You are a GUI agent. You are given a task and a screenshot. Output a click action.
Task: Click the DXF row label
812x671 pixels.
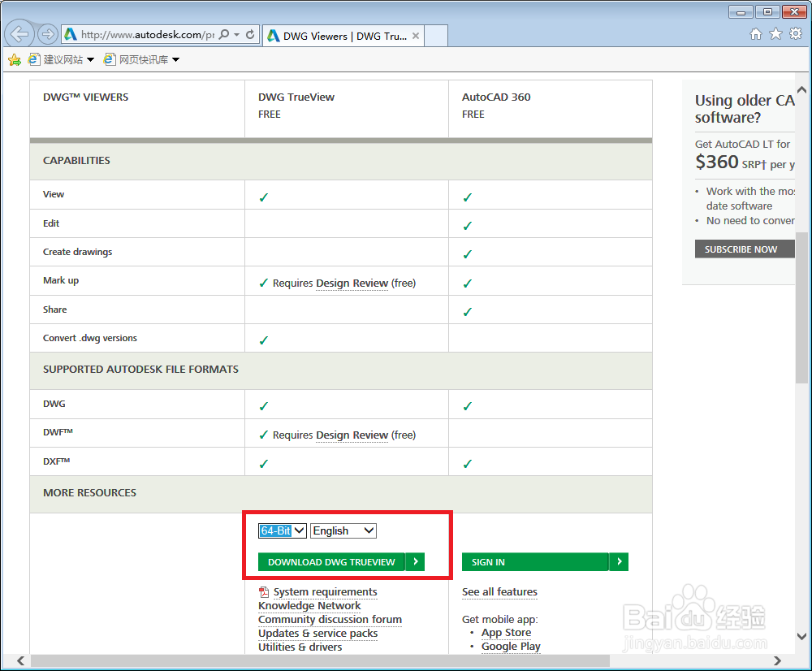pos(57,461)
